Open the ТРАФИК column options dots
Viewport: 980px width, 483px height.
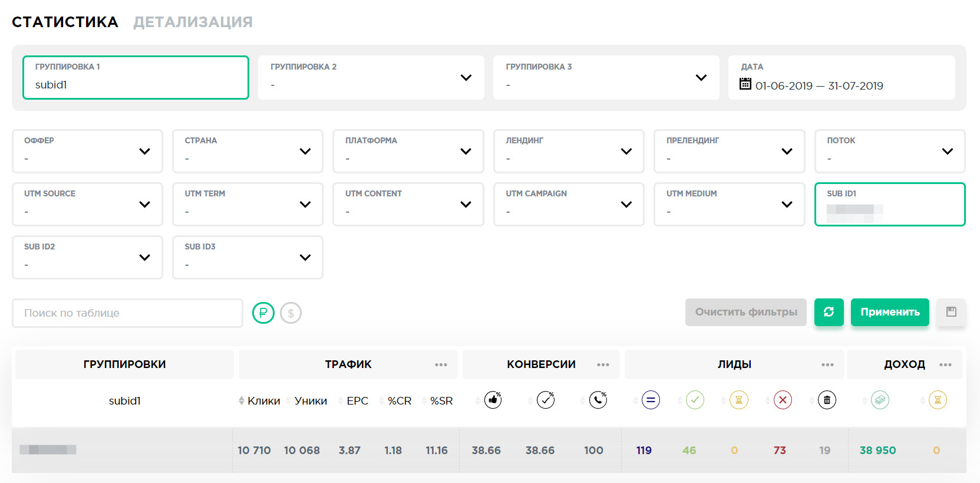tap(441, 364)
